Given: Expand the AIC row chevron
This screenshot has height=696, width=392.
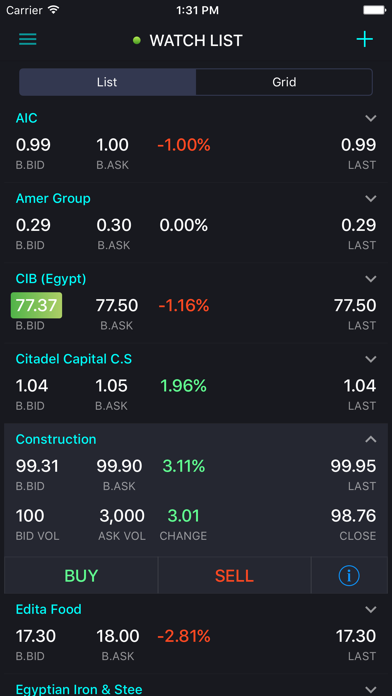Looking at the screenshot, I should (x=371, y=119).
